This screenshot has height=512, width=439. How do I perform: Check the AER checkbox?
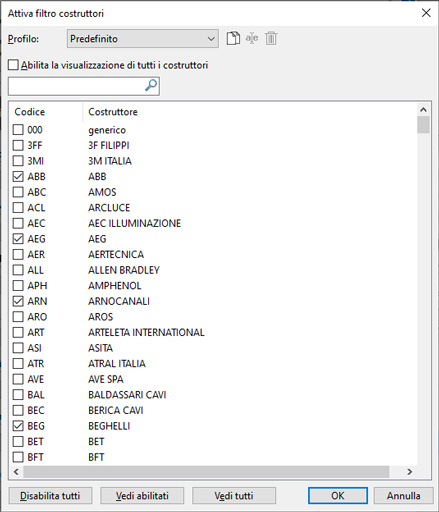[18, 254]
